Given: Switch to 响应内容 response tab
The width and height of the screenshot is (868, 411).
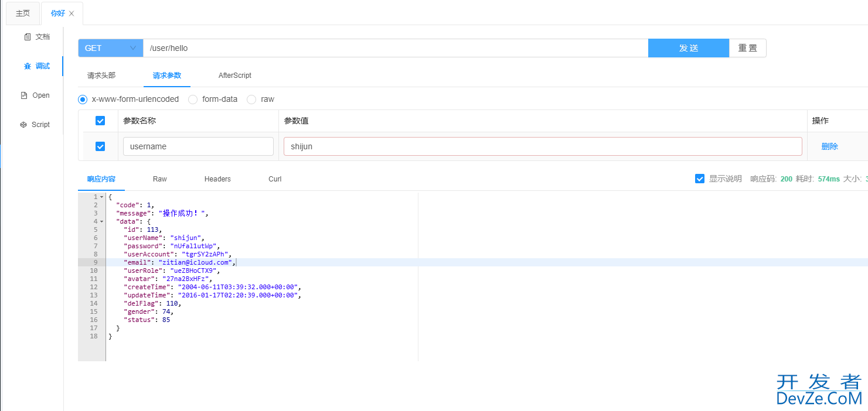Looking at the screenshot, I should pyautogui.click(x=101, y=179).
